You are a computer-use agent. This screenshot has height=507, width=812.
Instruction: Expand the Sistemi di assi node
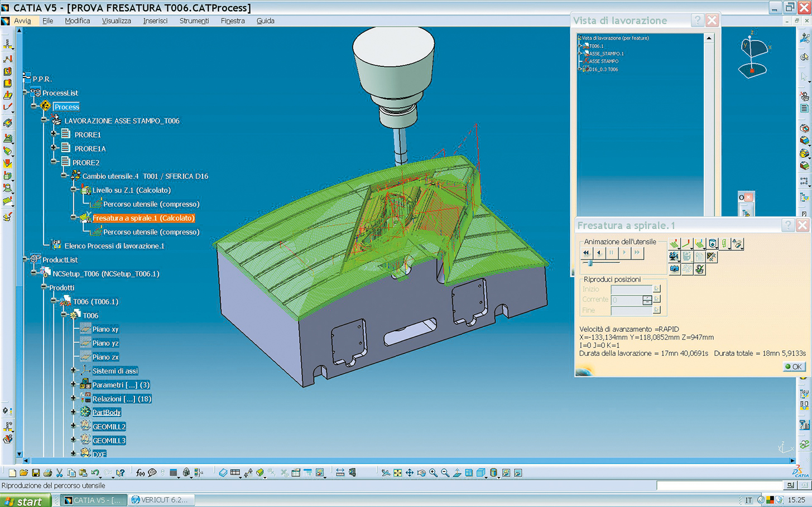point(74,370)
